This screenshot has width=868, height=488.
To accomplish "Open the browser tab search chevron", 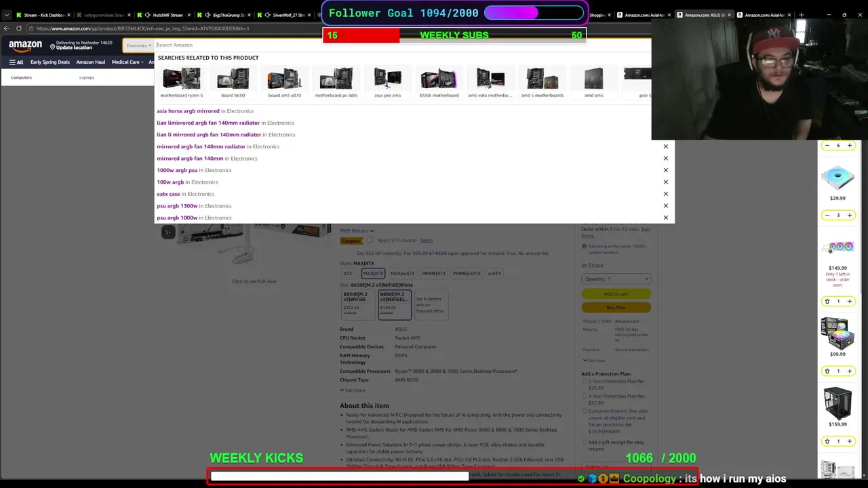I will (x=7, y=15).
